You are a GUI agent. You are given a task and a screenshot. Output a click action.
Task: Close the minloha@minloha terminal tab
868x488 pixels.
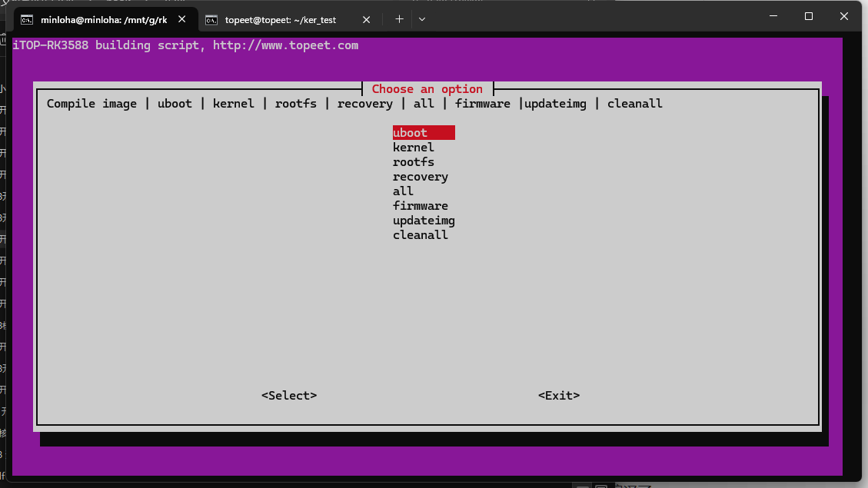coord(182,19)
